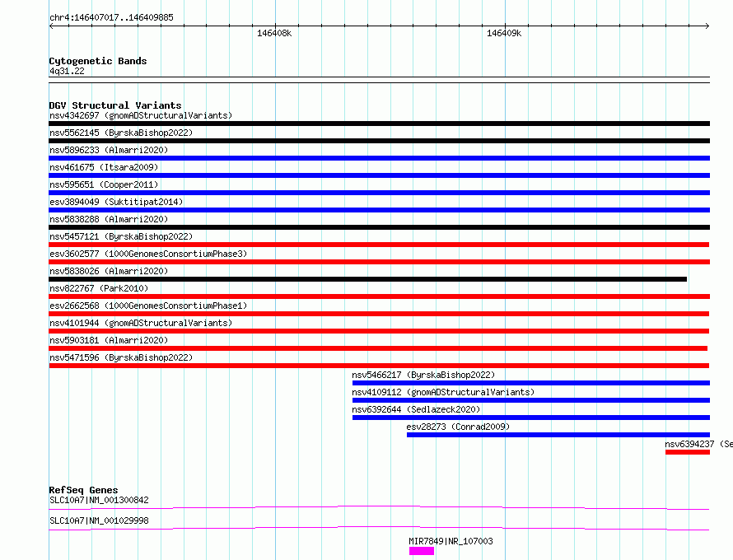
Task: Select black bar of nsv5838288
Action: (379, 227)
